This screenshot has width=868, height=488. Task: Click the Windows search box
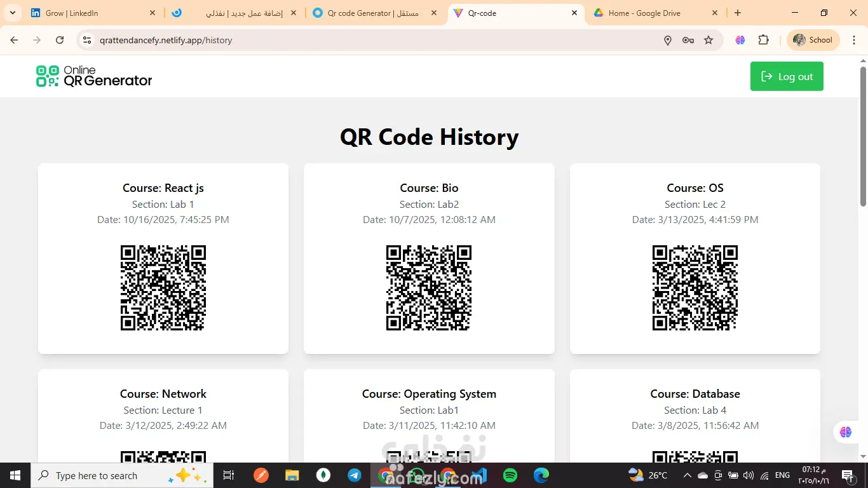[x=122, y=475]
